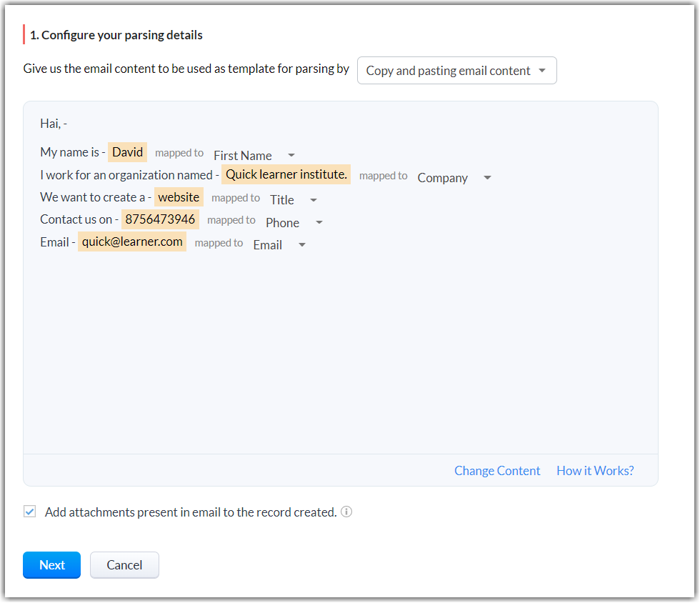Click the highlighted phone number 8756473946
The width and height of the screenshot is (700, 603).
[x=160, y=219]
